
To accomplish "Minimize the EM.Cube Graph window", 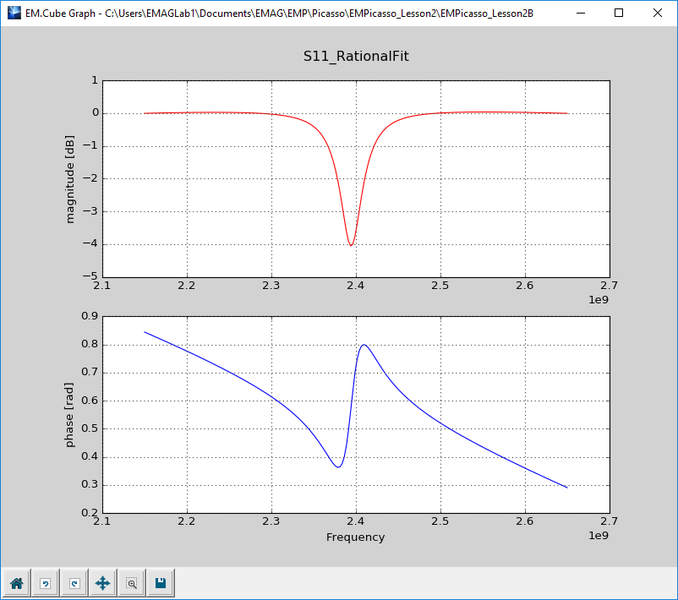I will pos(581,13).
